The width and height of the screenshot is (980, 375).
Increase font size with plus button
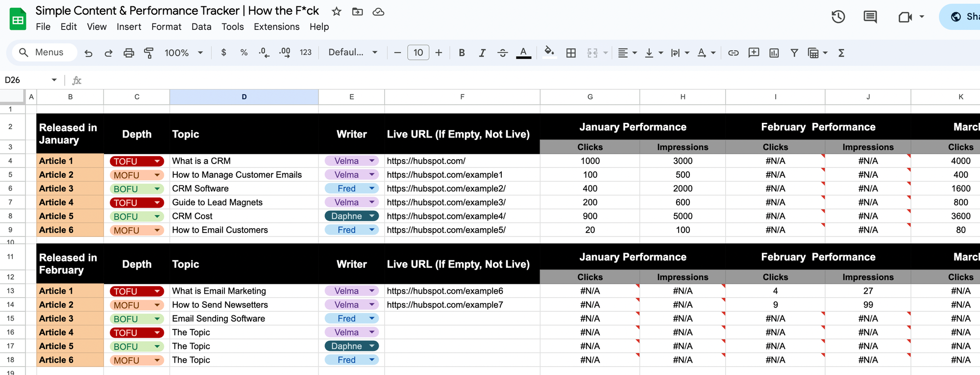[x=439, y=52]
